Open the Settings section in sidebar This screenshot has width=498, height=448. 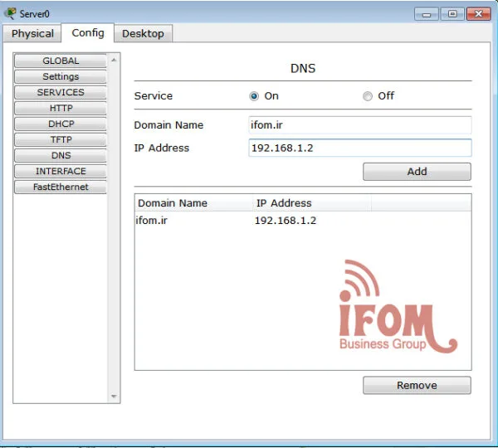point(61,76)
